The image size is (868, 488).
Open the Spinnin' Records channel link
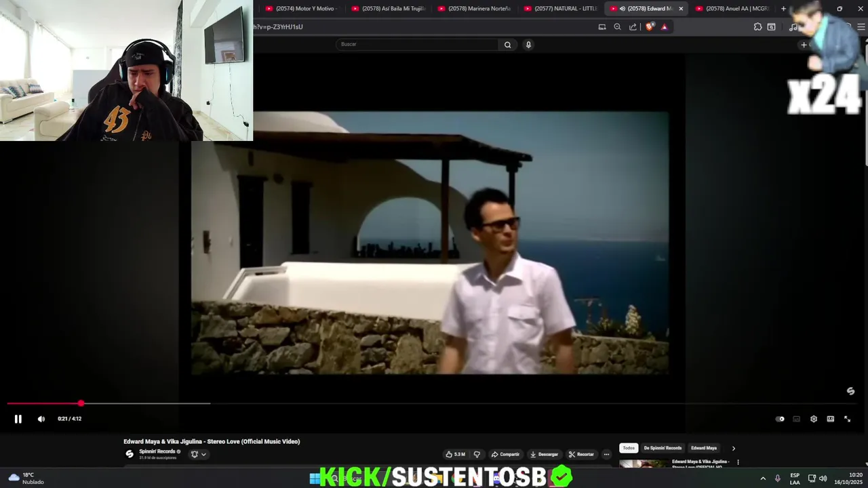pos(157,451)
